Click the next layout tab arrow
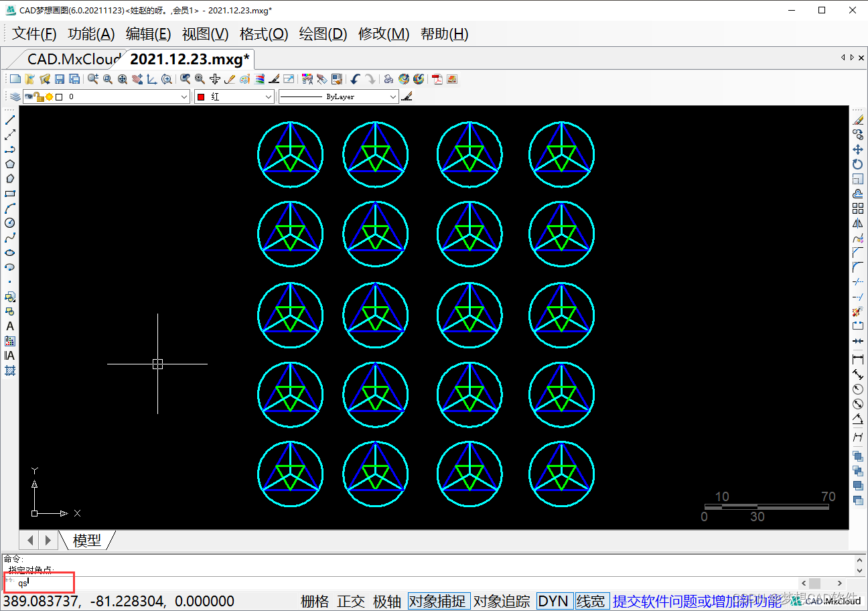This screenshot has height=611, width=868. (48, 540)
